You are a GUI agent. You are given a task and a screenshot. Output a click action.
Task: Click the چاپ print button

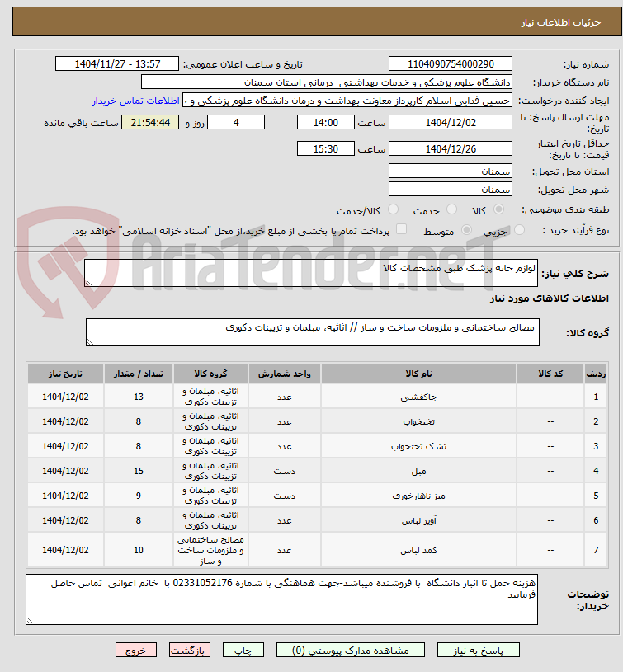(243, 650)
